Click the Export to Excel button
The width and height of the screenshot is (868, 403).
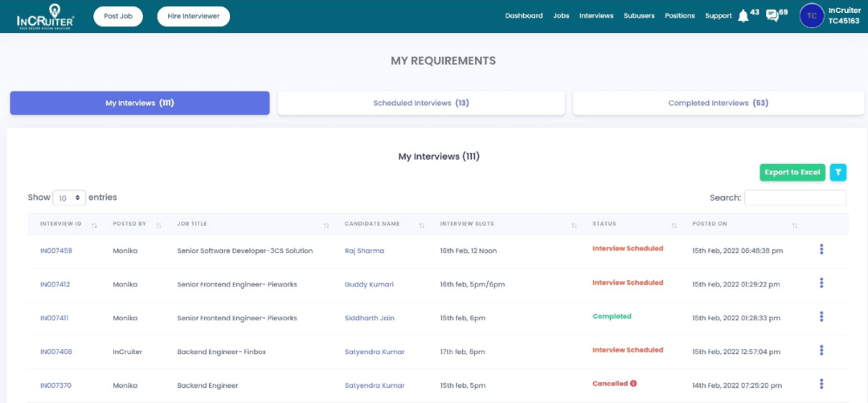(792, 173)
